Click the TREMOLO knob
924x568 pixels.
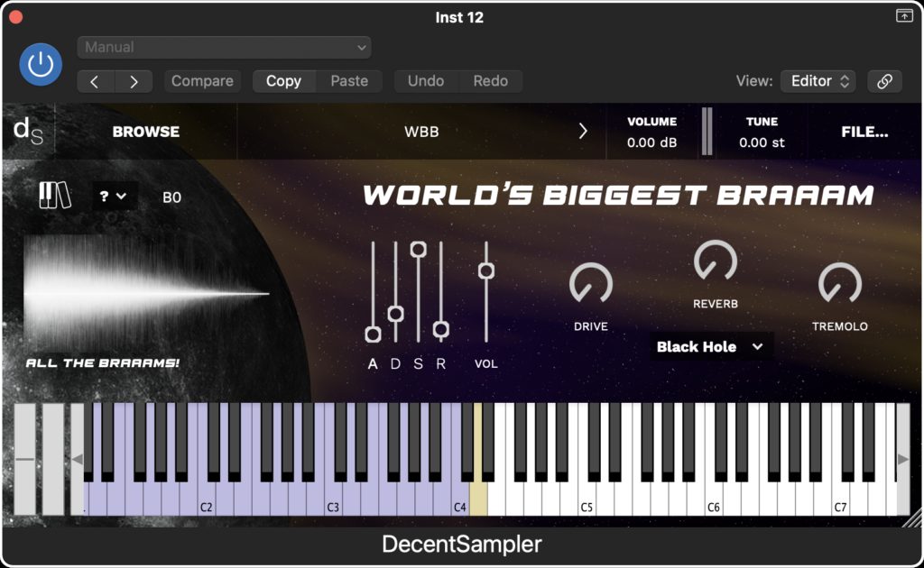[840, 284]
